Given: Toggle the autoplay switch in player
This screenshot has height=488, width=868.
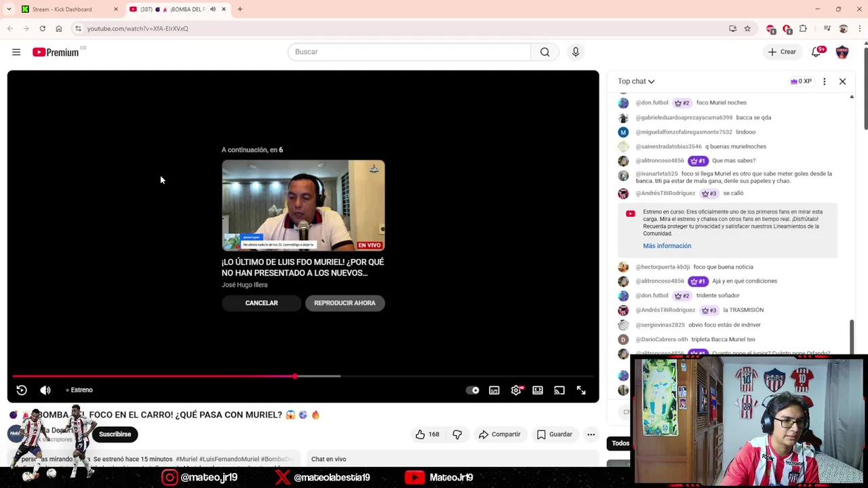Looking at the screenshot, I should coord(473,390).
